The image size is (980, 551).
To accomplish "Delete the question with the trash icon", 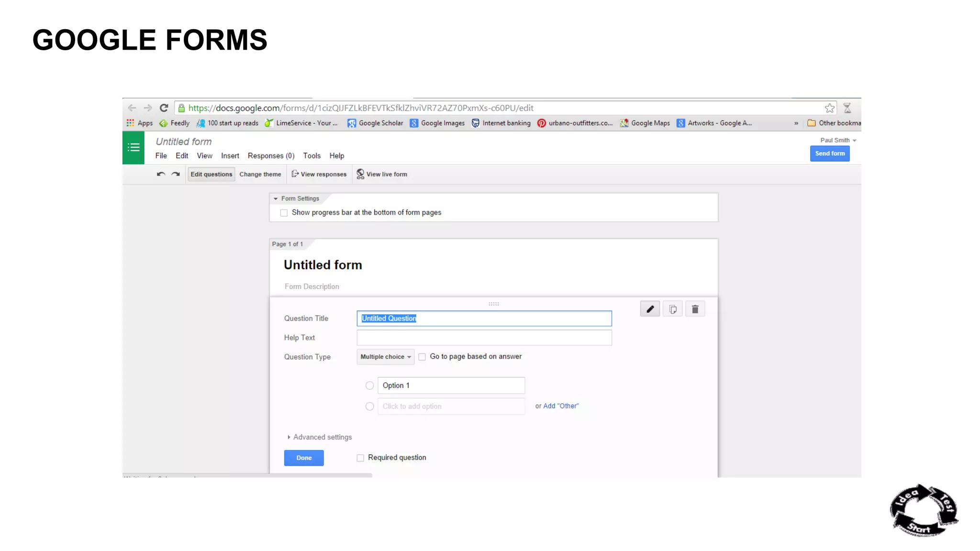I will pos(695,309).
